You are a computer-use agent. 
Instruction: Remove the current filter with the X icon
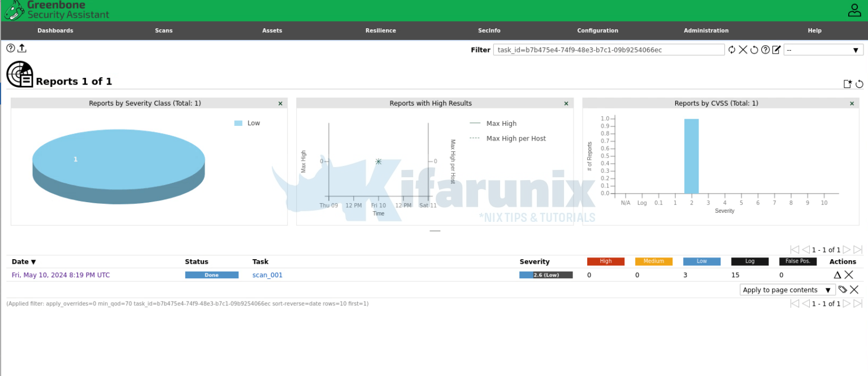(743, 50)
